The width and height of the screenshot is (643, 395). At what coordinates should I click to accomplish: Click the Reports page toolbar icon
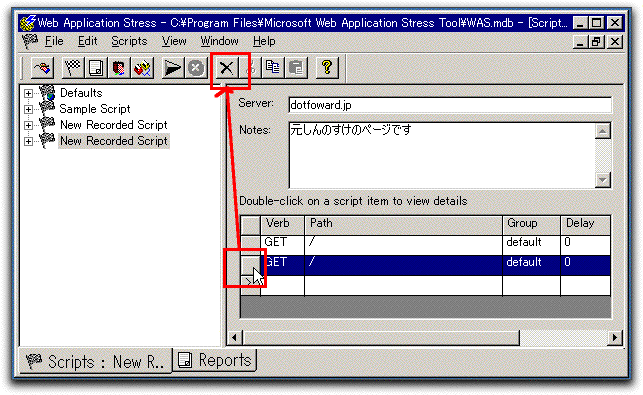point(96,68)
